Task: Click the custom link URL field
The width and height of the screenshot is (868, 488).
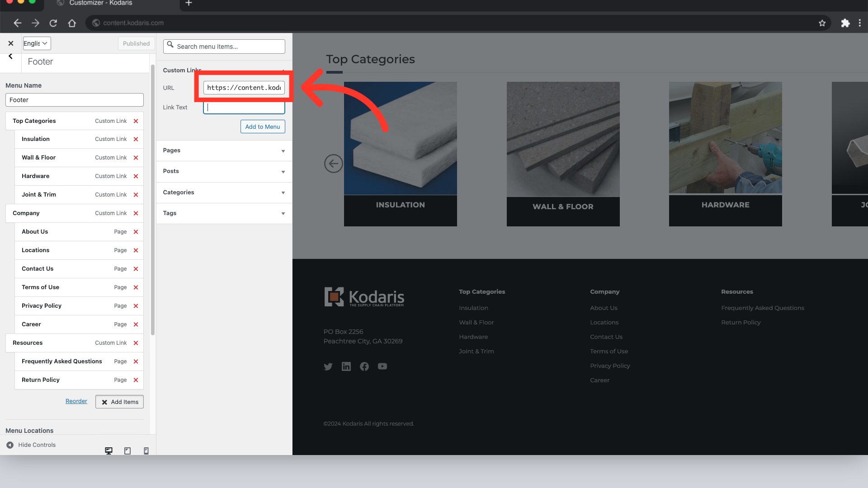Action: click(x=244, y=88)
